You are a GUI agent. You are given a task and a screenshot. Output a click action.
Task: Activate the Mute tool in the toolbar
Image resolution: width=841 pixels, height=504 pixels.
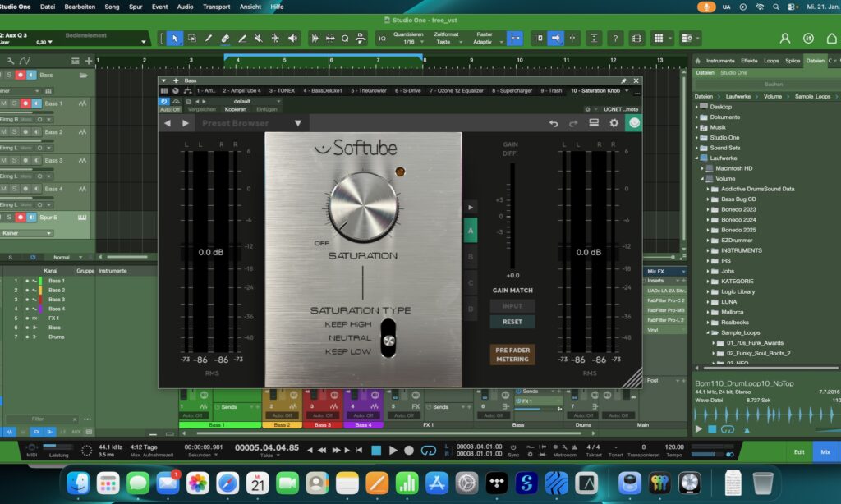258,38
